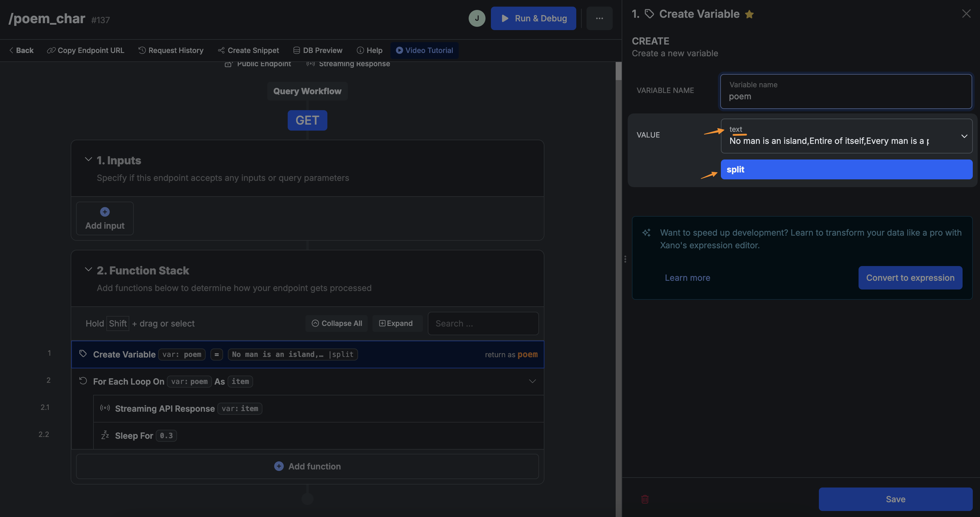Click into the function stack Search field
The width and height of the screenshot is (980, 517).
tap(483, 323)
